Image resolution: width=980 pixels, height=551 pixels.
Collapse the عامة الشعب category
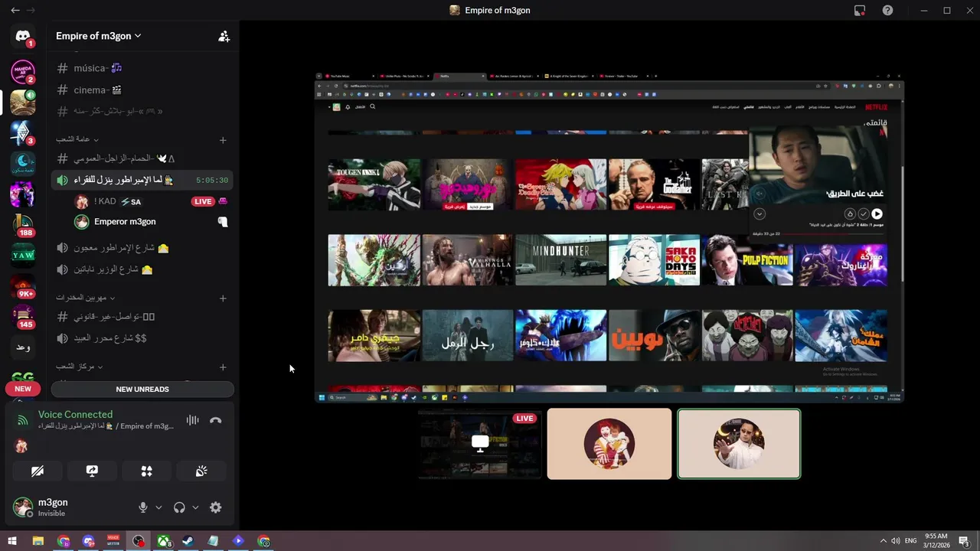(77, 139)
